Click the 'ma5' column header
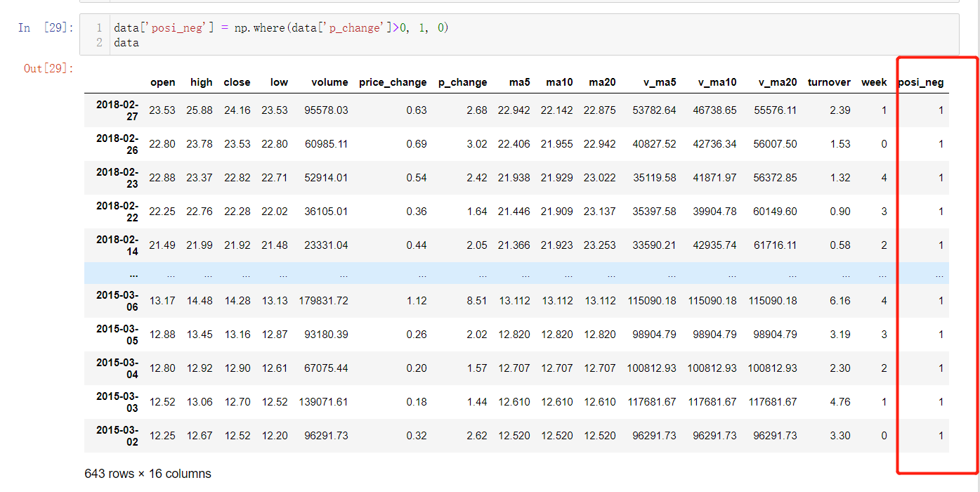Screen dimensions: 980x492 [x=519, y=82]
